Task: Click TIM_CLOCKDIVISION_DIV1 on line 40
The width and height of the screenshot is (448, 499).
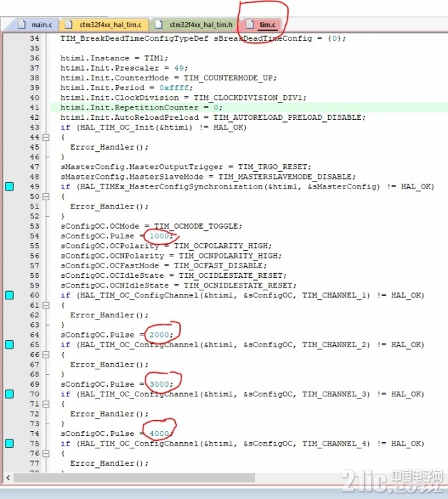Action: point(248,98)
